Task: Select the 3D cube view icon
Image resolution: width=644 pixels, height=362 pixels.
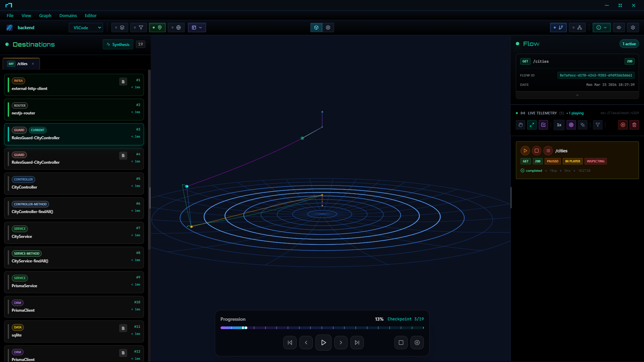Action: [x=316, y=28]
